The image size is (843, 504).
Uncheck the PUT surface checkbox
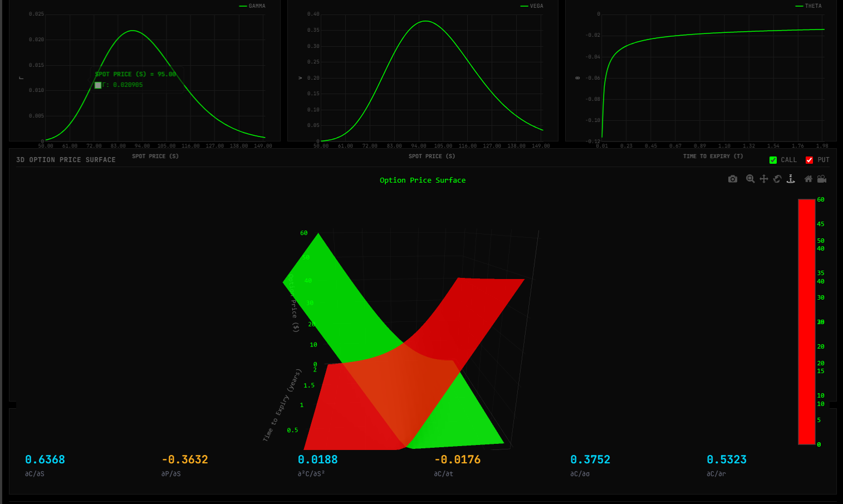[809, 160]
